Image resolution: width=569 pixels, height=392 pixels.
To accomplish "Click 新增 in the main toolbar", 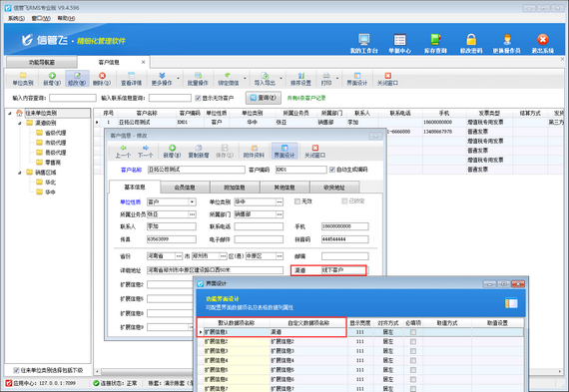I will click(52, 79).
